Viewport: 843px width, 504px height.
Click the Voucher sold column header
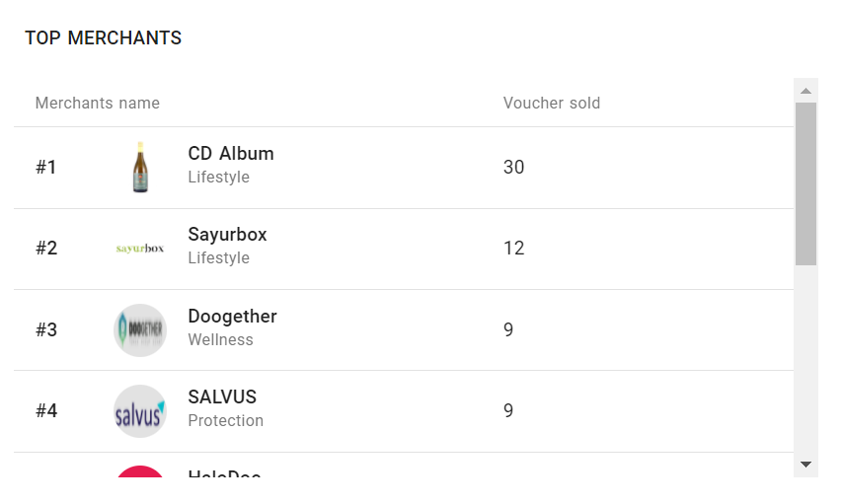coord(551,104)
